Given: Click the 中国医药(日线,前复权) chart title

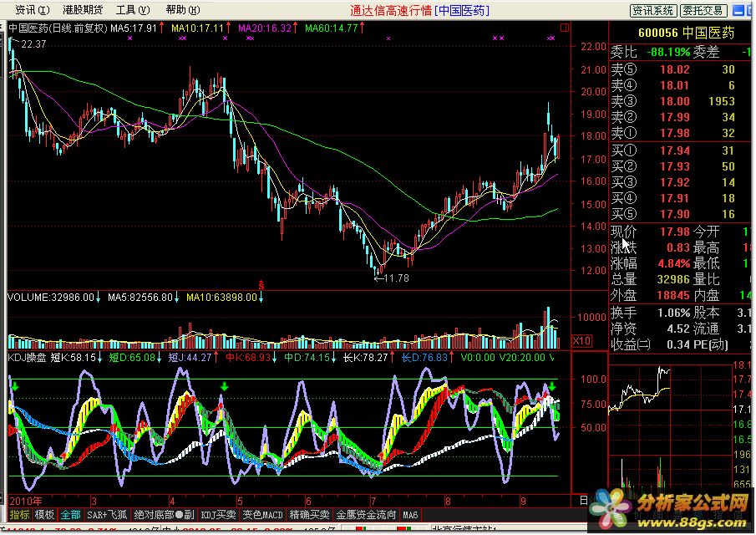Looking at the screenshot, I should coord(58,28).
